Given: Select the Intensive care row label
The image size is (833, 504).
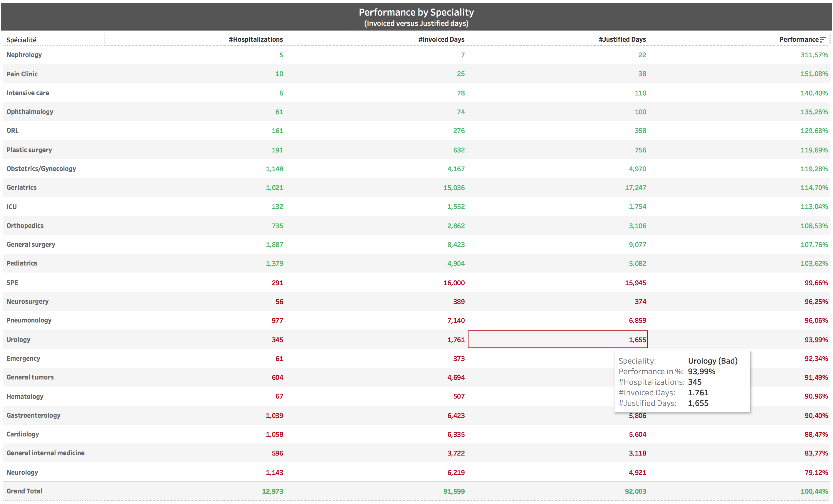Looking at the screenshot, I should (x=28, y=93).
